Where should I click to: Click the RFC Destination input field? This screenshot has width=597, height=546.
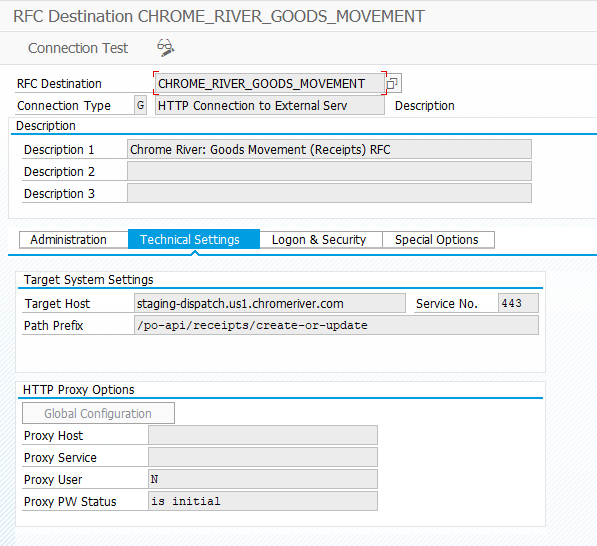(270, 83)
